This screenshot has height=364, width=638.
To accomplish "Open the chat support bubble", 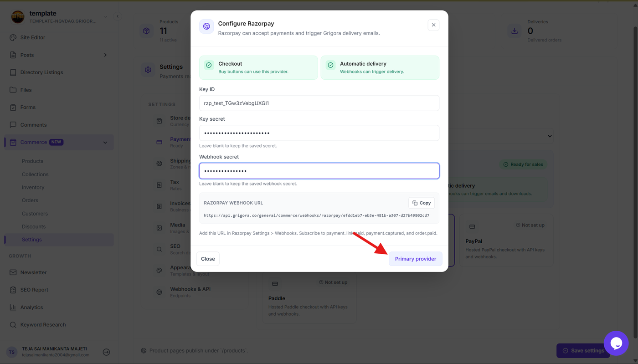I will pos(616,343).
